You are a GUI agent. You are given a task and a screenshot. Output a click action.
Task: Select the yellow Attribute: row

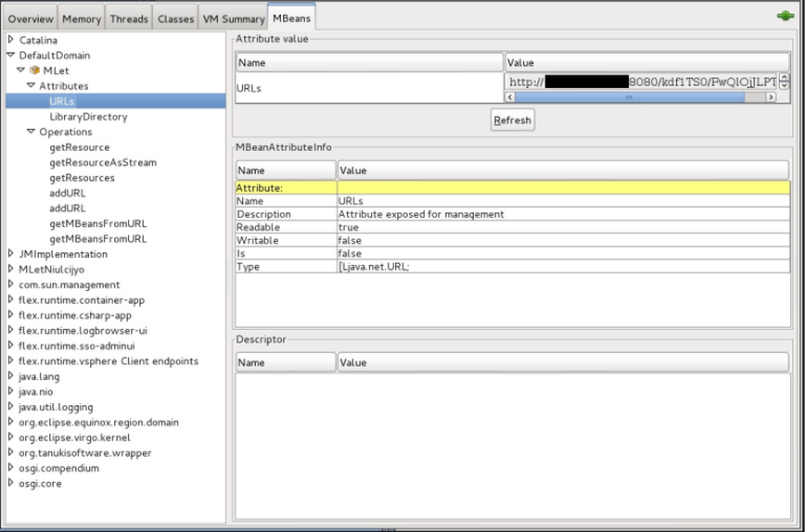tap(512, 188)
